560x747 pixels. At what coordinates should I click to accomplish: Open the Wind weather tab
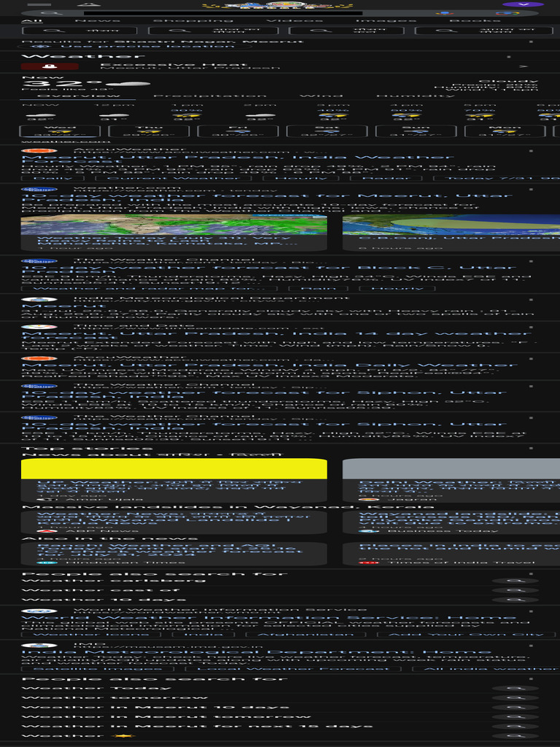[x=321, y=96]
